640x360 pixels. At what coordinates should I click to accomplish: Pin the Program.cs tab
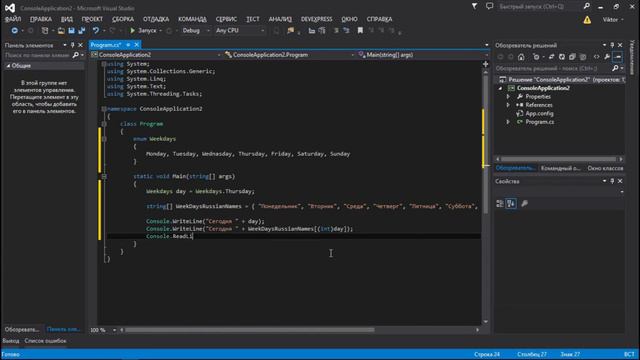pos(128,45)
